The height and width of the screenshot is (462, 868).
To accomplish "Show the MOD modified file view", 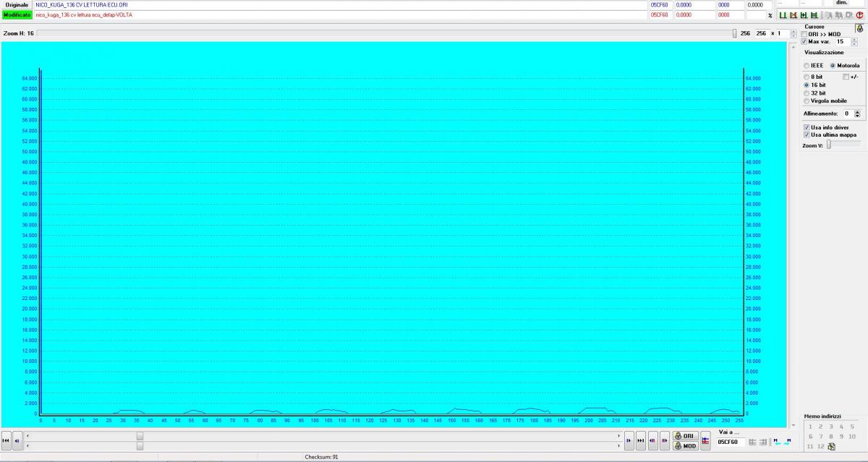I will (x=686, y=446).
